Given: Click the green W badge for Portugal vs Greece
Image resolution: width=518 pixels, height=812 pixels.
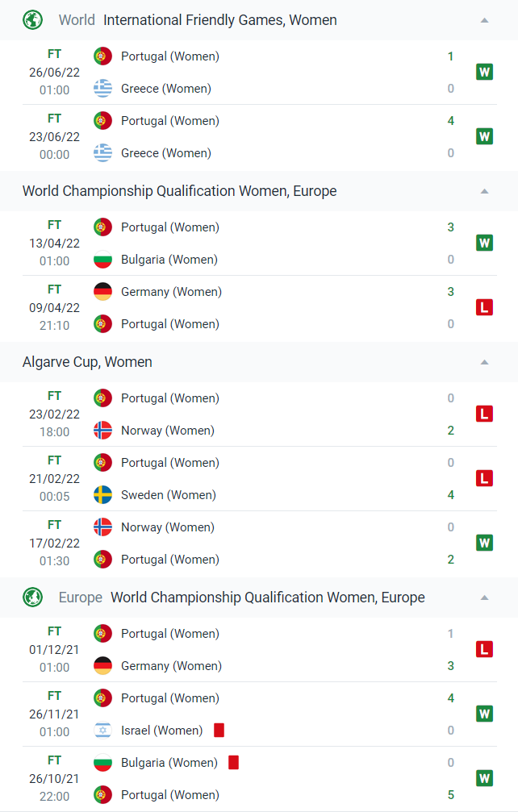Looking at the screenshot, I should [484, 72].
